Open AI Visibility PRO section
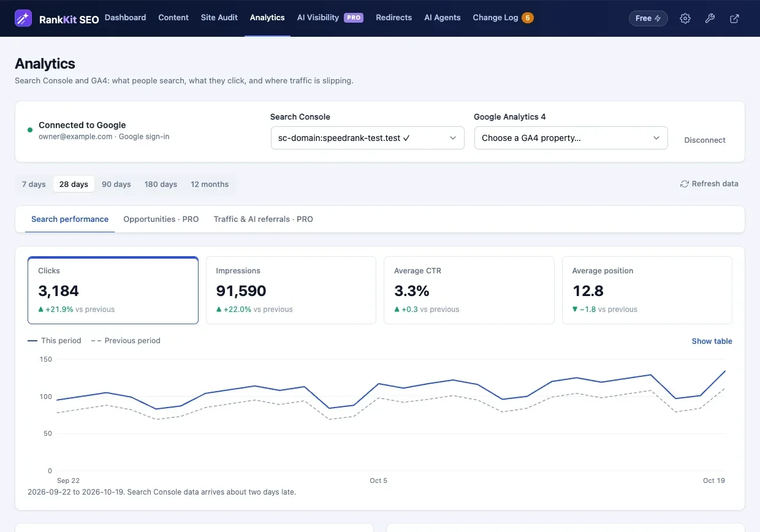 click(x=330, y=18)
